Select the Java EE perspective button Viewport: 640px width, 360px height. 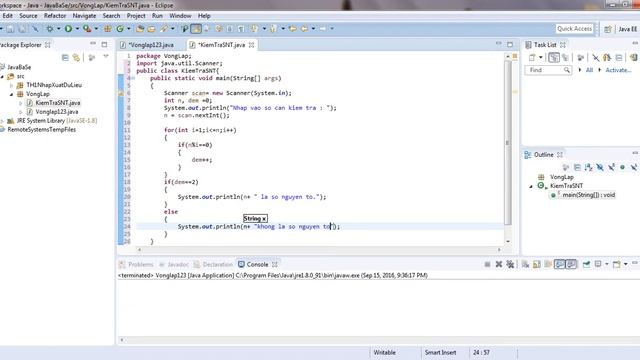pyautogui.click(x=627, y=29)
